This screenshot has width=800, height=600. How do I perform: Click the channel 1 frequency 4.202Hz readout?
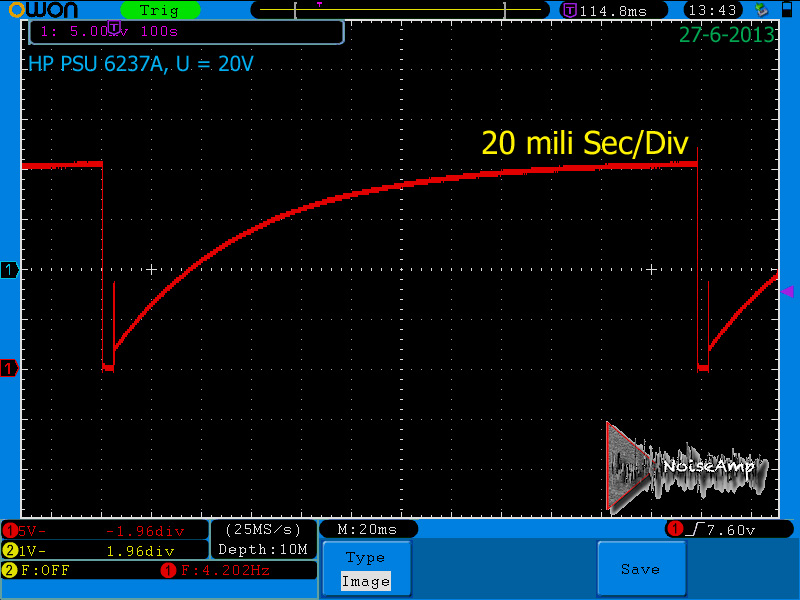[x=216, y=570]
